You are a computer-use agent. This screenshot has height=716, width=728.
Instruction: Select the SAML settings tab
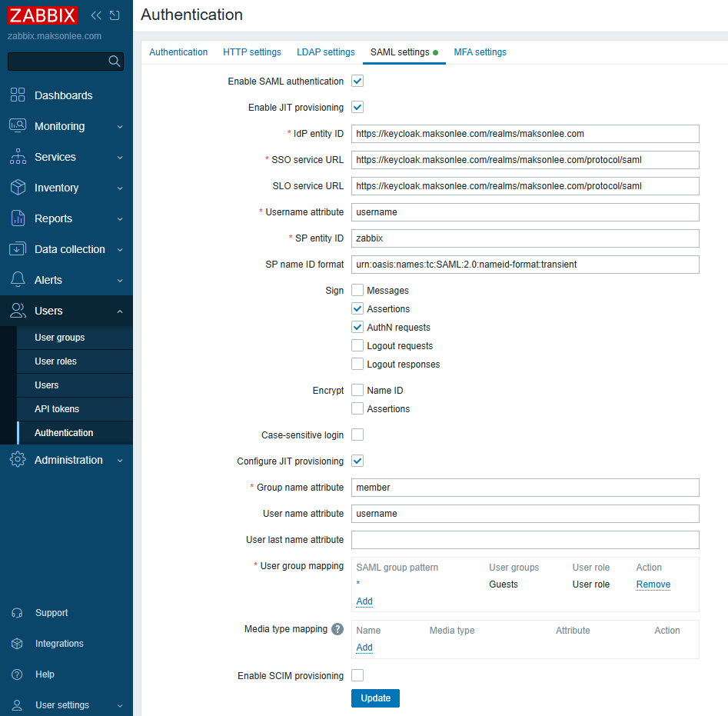(404, 52)
